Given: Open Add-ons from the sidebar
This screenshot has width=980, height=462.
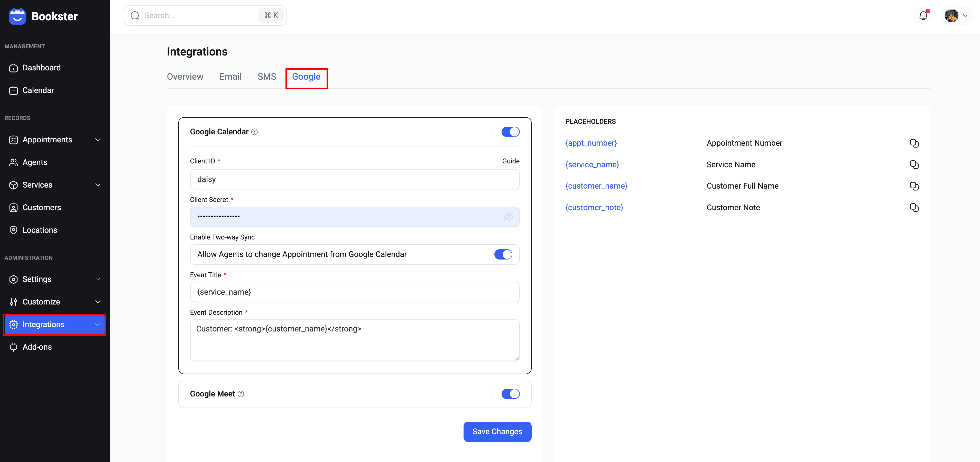Looking at the screenshot, I should 37,347.
